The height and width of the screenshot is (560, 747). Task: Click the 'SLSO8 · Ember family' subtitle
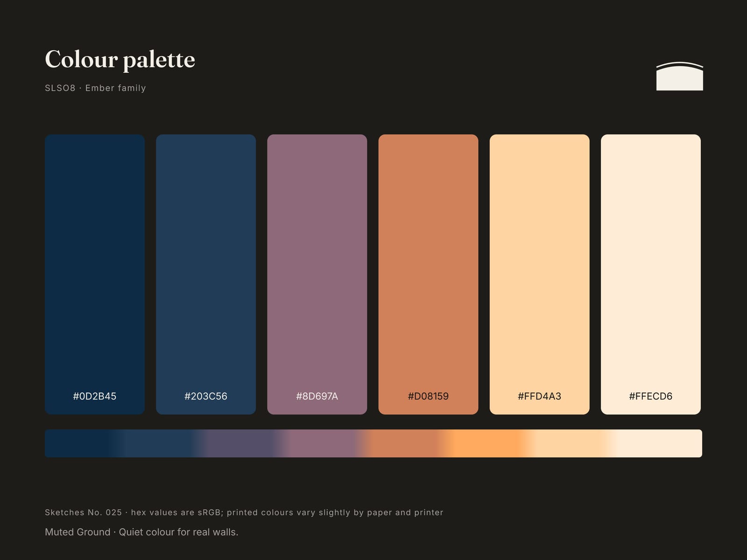tap(95, 88)
